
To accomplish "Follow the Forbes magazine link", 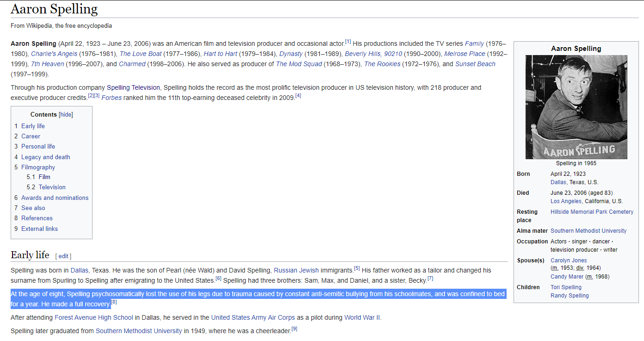I will coord(111,98).
